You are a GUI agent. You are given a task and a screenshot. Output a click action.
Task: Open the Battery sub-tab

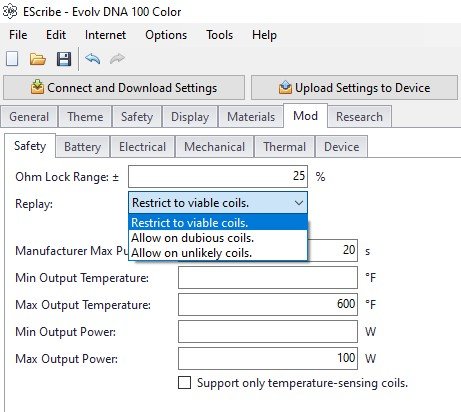[x=82, y=147]
